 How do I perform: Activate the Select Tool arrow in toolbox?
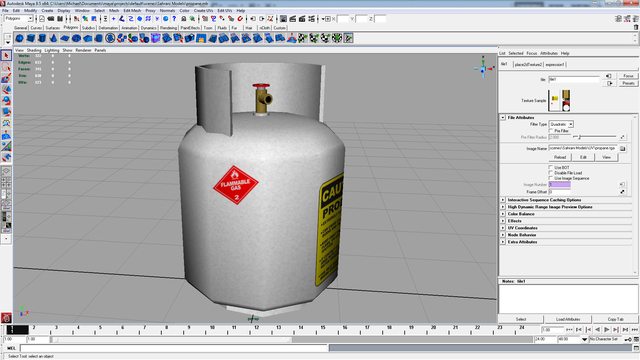pos(6,56)
